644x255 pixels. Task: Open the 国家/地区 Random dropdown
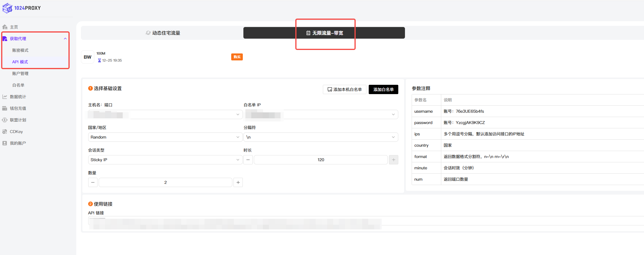(x=165, y=137)
